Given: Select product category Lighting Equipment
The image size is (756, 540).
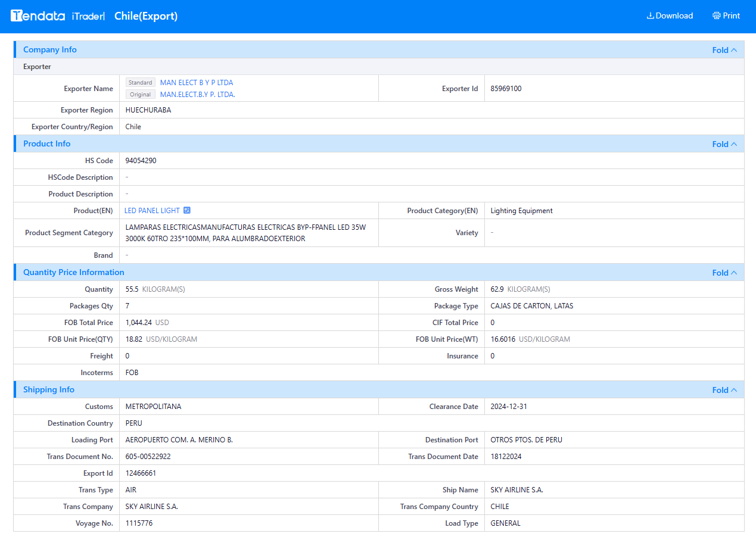Looking at the screenshot, I should pyautogui.click(x=522, y=211).
